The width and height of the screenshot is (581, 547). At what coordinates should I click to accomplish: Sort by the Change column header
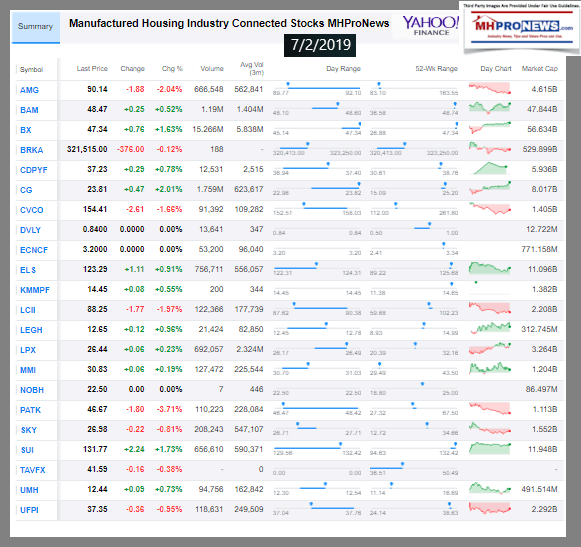pos(132,69)
